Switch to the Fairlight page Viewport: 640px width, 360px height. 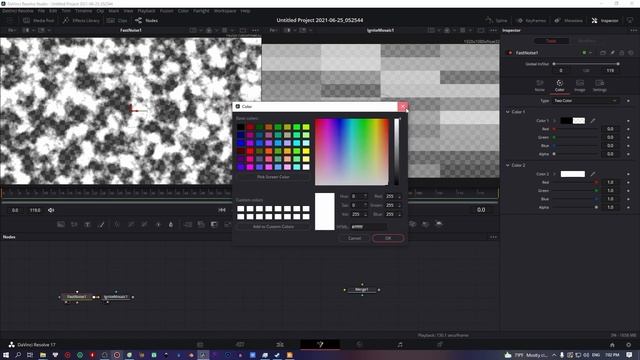tap(400, 344)
